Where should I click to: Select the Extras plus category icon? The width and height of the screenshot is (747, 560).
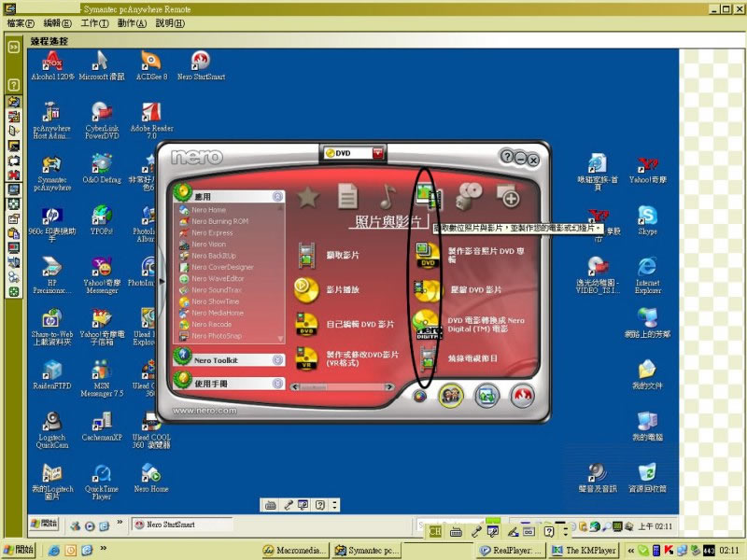click(x=508, y=196)
